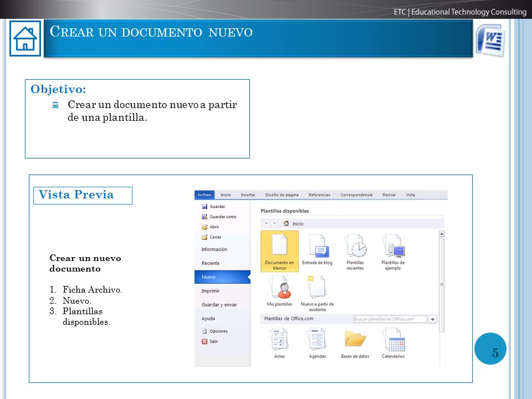This screenshot has width=532, height=399.
Task: Select the Vista ribbon tab
Action: pyautogui.click(x=411, y=195)
